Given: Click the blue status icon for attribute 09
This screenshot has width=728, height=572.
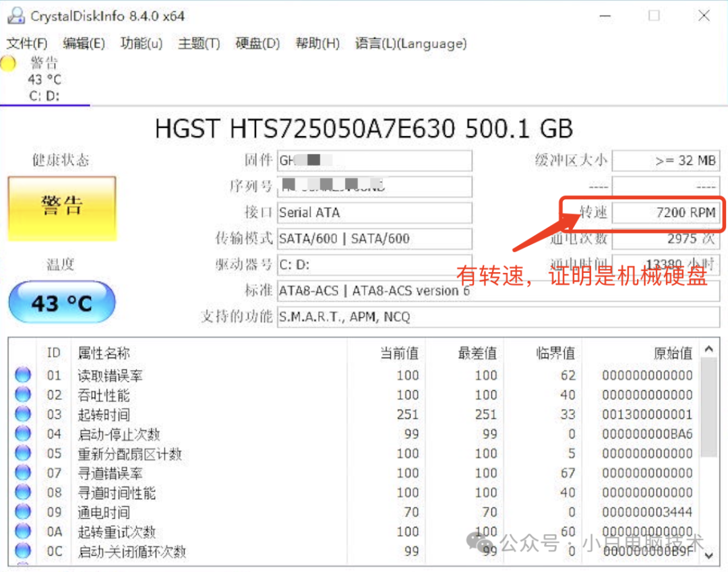Looking at the screenshot, I should [23, 511].
